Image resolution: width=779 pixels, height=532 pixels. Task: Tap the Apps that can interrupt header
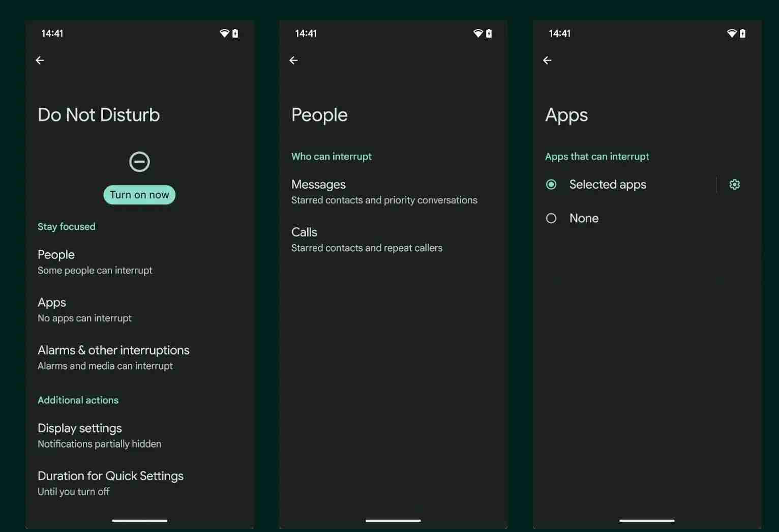click(x=597, y=157)
